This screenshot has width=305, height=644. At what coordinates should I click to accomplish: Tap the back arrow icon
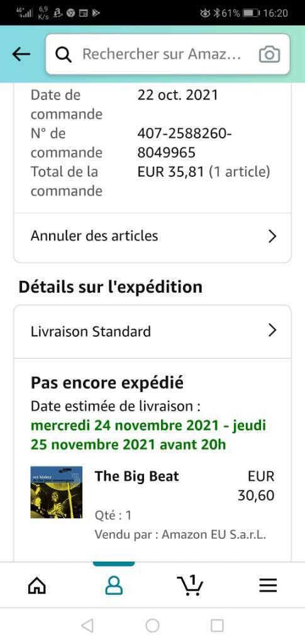click(x=21, y=54)
